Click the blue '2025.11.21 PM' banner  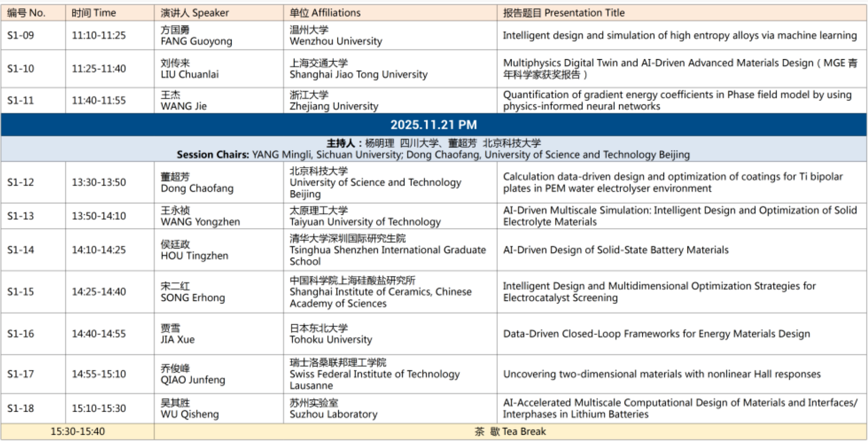click(433, 125)
